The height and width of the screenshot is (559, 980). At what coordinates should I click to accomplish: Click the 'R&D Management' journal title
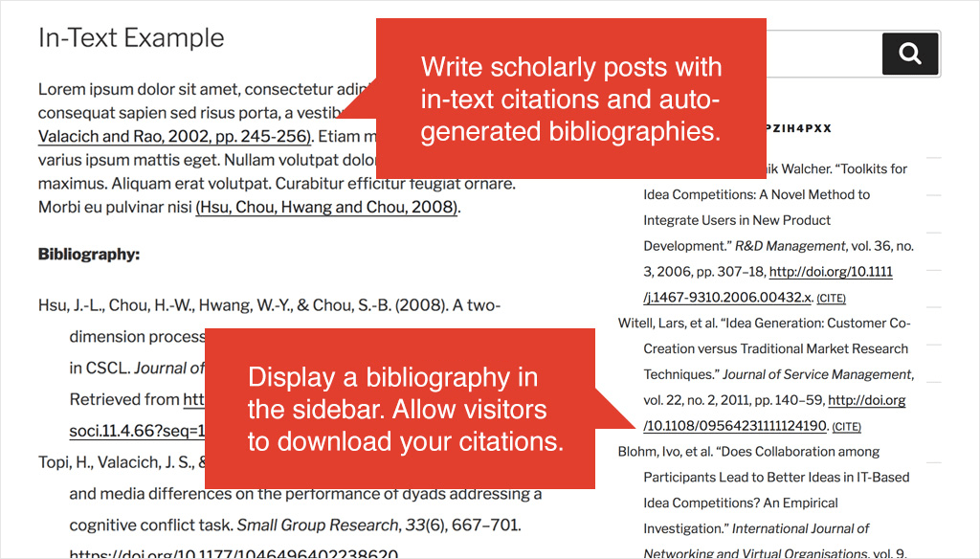coord(790,246)
